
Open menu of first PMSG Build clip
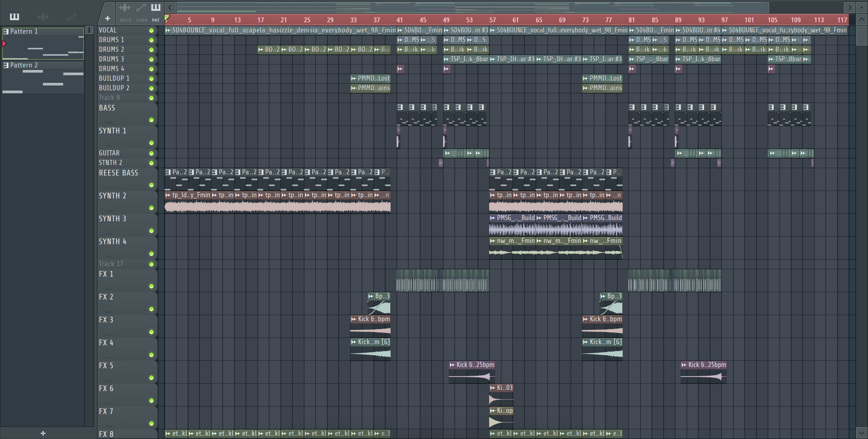point(492,218)
